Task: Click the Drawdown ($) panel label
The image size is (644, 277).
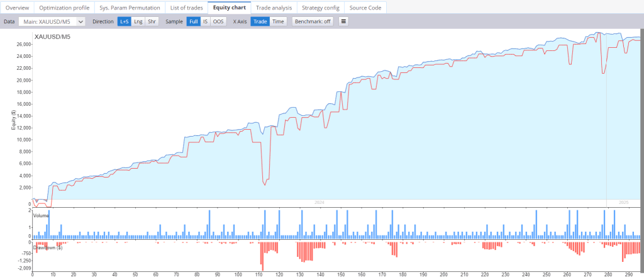Action: [x=48, y=247]
